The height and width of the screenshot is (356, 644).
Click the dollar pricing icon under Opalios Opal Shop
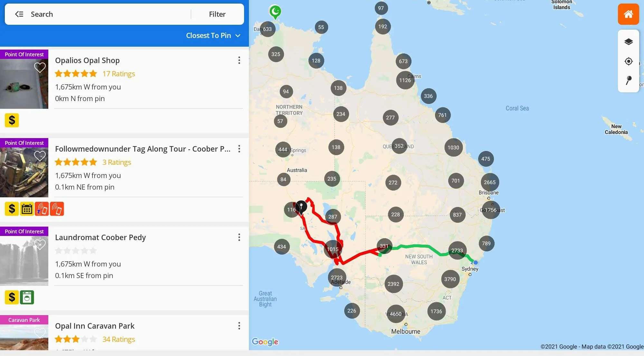[x=12, y=120]
